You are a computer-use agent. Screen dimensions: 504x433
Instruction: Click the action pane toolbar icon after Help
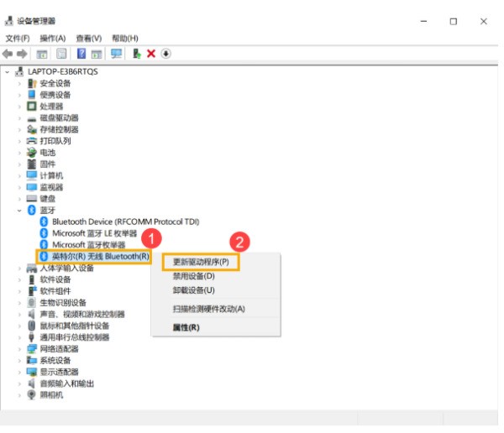pos(97,54)
